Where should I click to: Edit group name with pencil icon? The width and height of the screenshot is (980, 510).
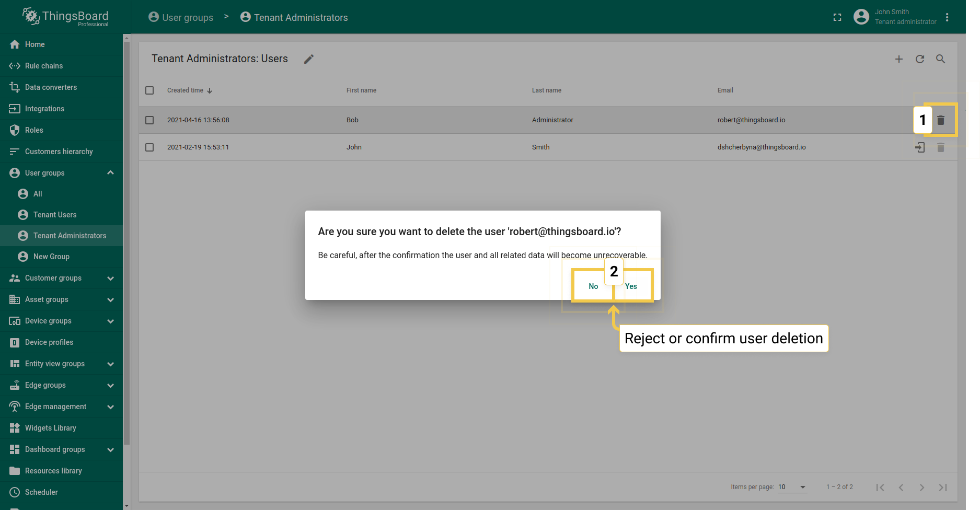pyautogui.click(x=309, y=59)
